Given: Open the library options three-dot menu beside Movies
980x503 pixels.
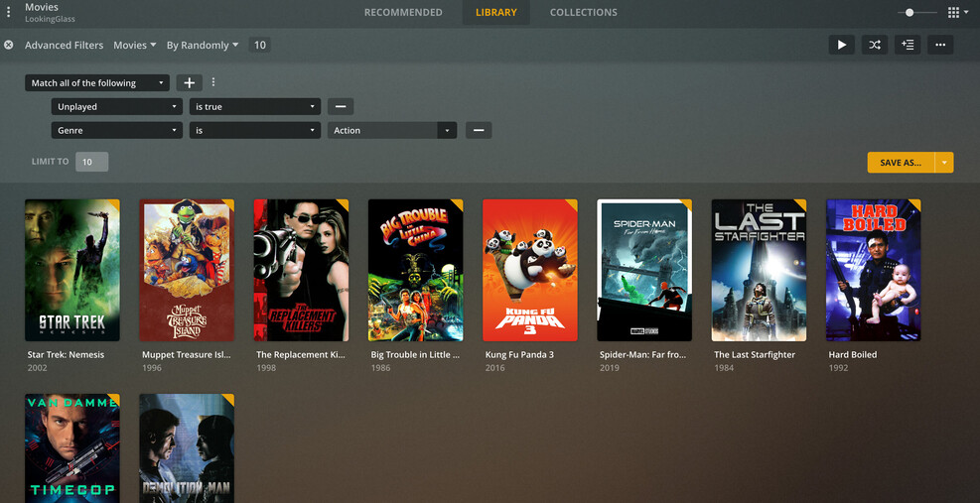Looking at the screenshot, I should pyautogui.click(x=8, y=12).
